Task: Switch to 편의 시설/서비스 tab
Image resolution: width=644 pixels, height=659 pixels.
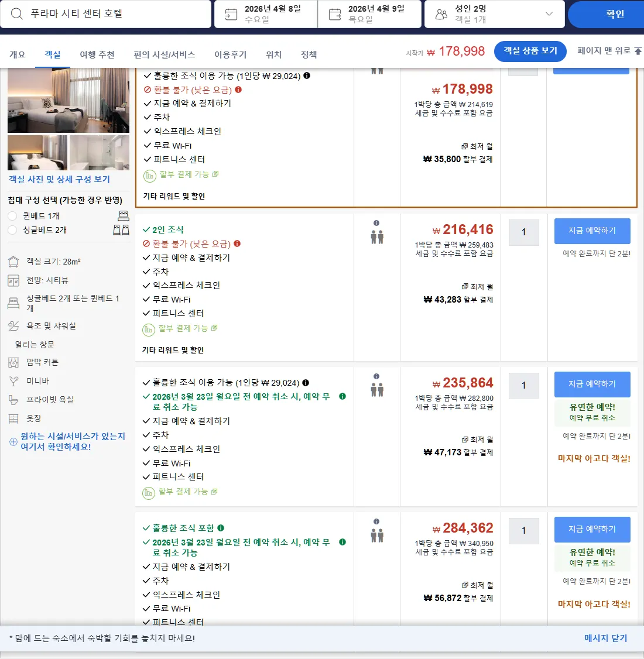Action: 165,54
